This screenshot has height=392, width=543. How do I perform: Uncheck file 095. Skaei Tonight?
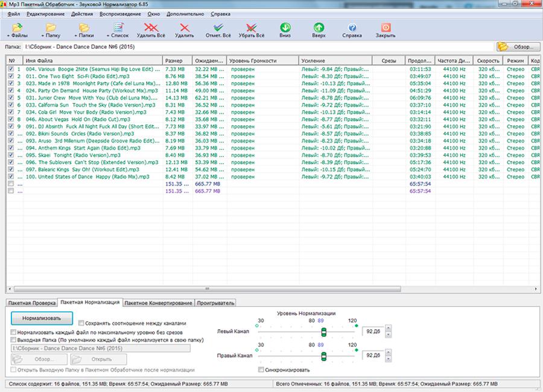tap(11, 155)
